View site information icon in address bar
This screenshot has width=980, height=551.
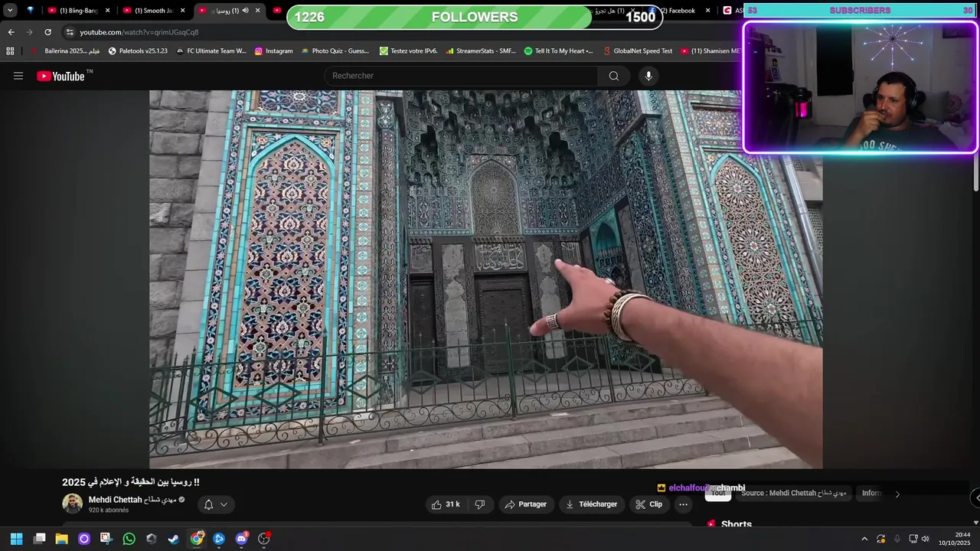70,32
